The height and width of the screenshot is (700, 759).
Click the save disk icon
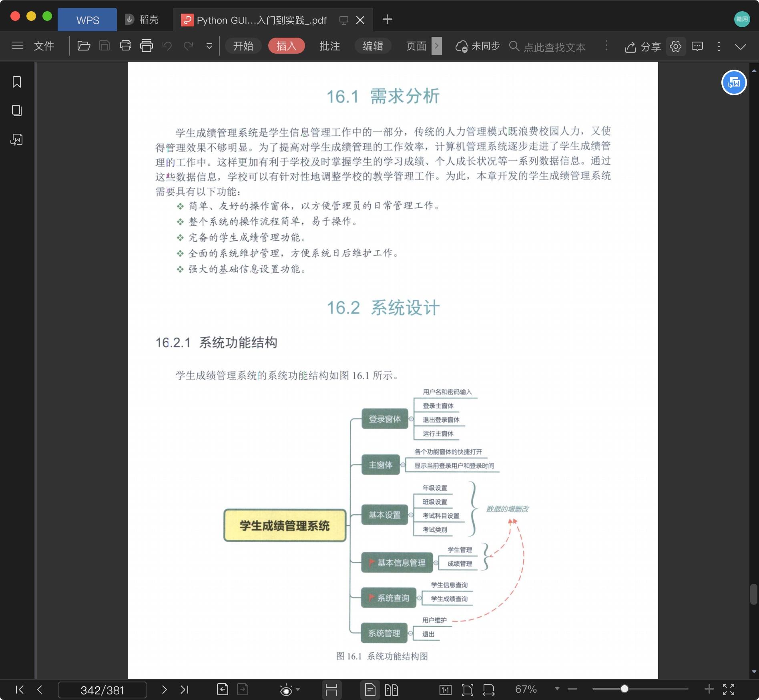(104, 46)
